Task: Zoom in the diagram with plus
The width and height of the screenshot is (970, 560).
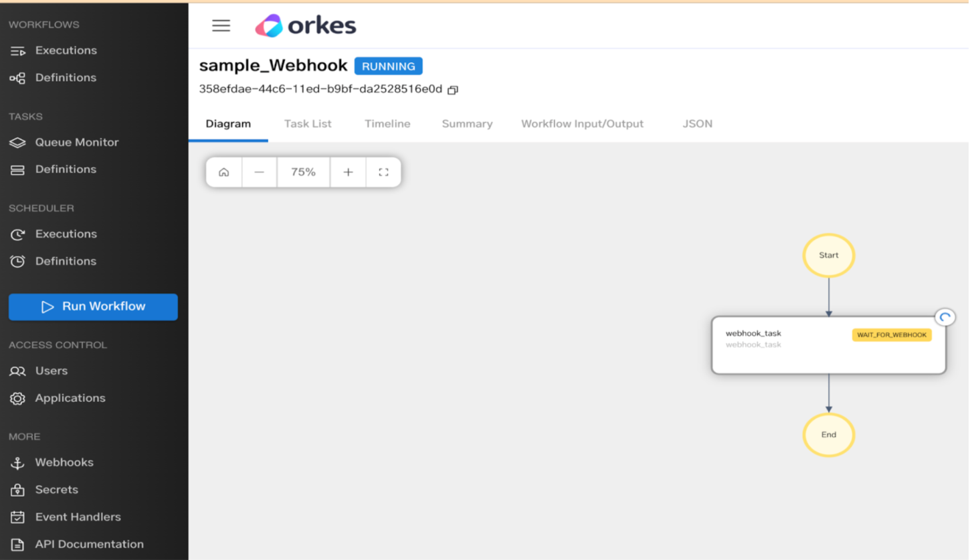Action: [x=348, y=172]
